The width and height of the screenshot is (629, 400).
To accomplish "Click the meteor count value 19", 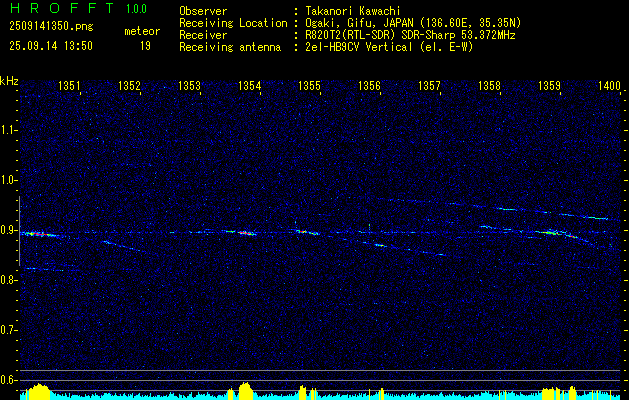I will click(145, 46).
